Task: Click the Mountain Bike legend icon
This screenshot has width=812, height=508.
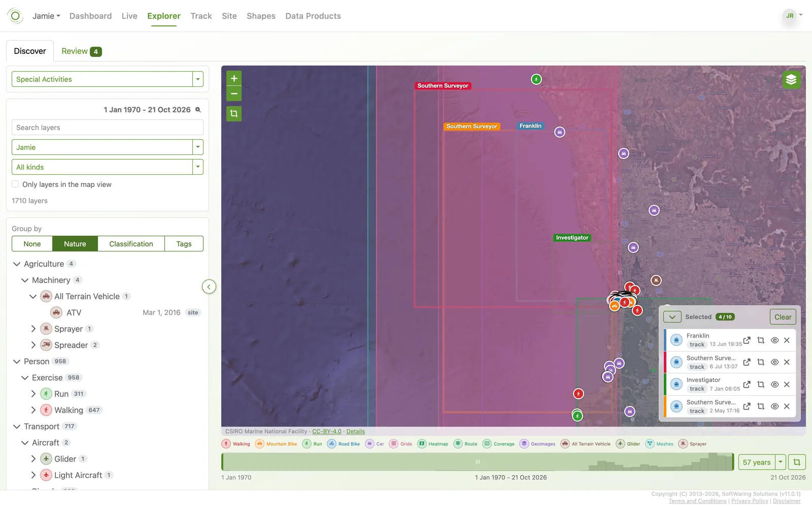Action: [x=259, y=443]
